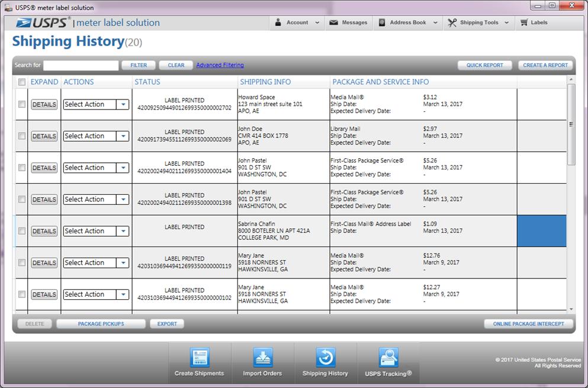The image size is (588, 388).
Task: Check the Howard Space shipment row
Action: tap(22, 104)
